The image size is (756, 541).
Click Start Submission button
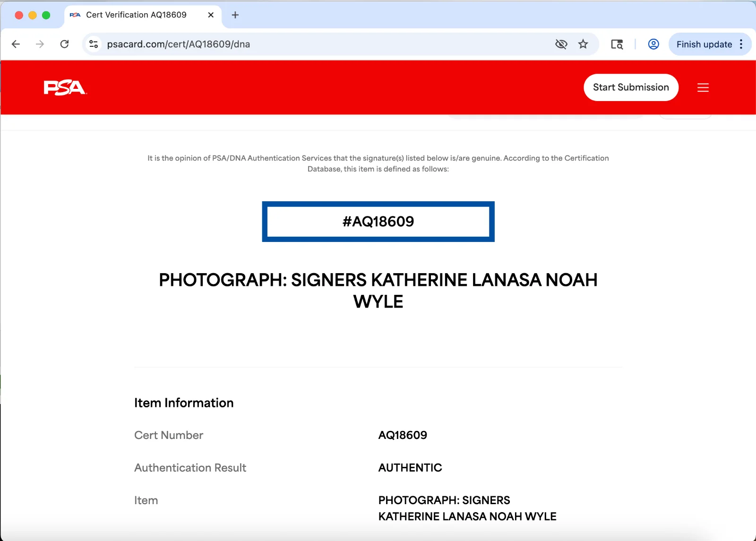(x=631, y=87)
